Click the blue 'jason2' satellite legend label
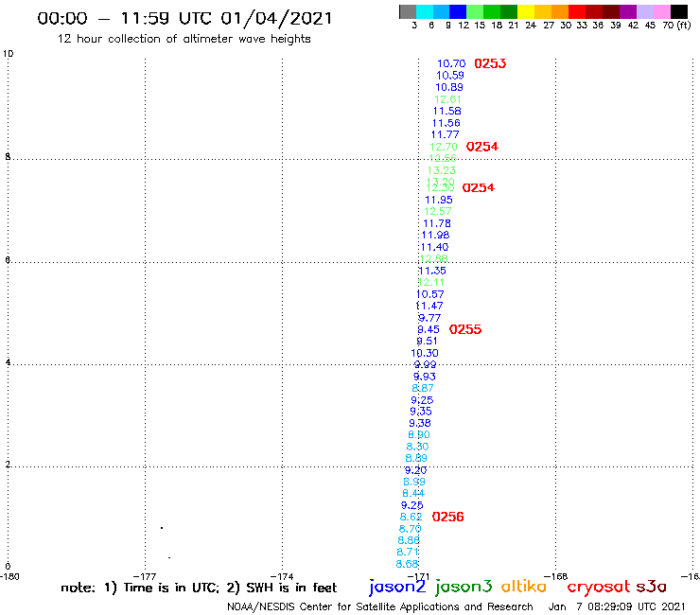 coord(397,588)
